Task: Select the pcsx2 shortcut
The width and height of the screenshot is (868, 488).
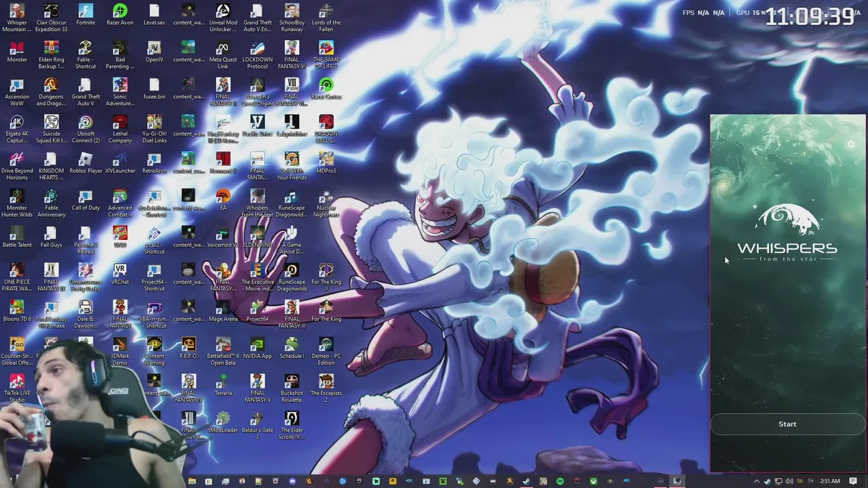Action: [154, 240]
